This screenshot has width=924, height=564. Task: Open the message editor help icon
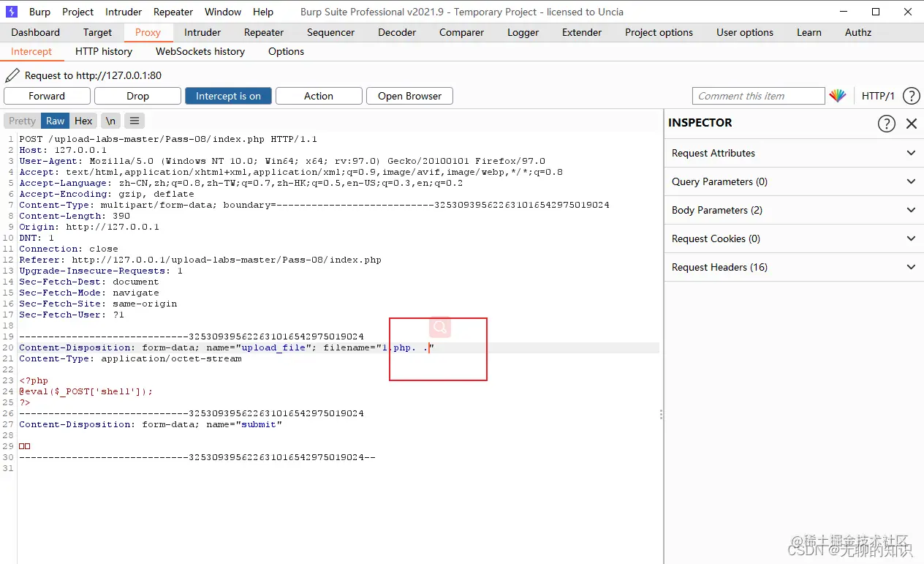tap(911, 96)
